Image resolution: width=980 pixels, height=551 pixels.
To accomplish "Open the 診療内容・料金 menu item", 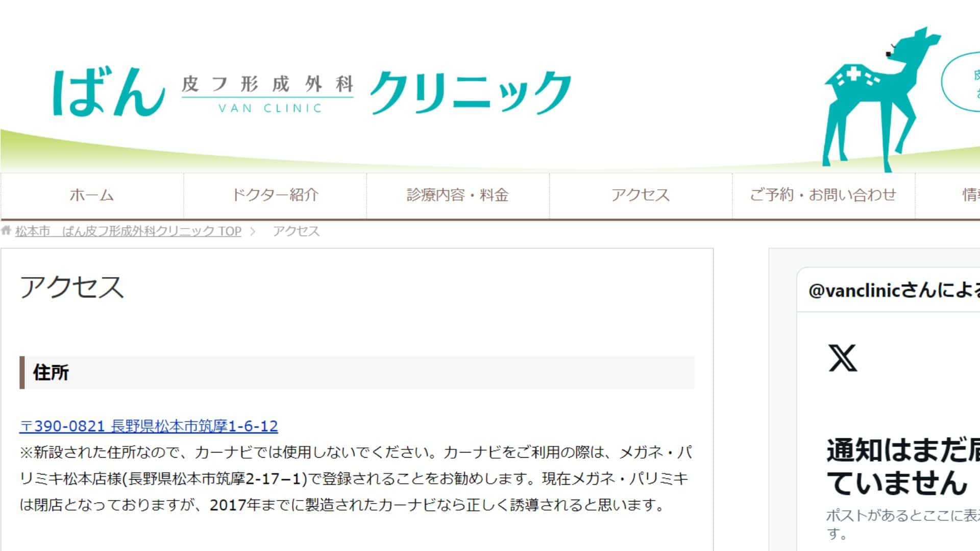I will pyautogui.click(x=458, y=195).
